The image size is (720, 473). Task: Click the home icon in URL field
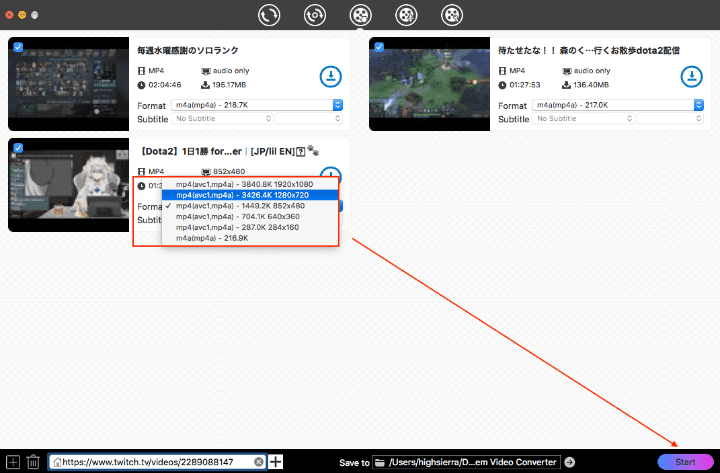[57, 462]
